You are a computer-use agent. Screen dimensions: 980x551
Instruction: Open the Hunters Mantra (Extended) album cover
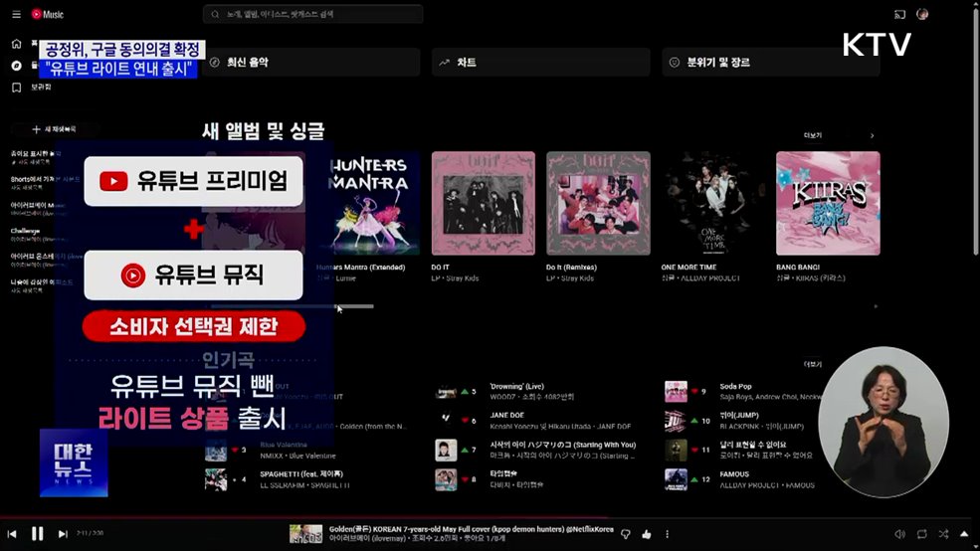click(368, 203)
